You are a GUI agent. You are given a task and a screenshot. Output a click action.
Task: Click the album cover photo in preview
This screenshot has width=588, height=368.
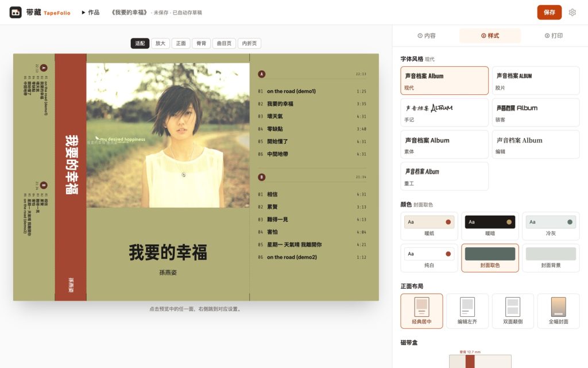[168, 135]
